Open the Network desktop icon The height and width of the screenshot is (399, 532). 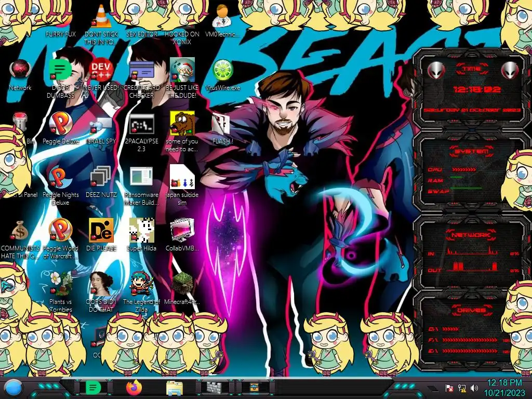point(20,70)
